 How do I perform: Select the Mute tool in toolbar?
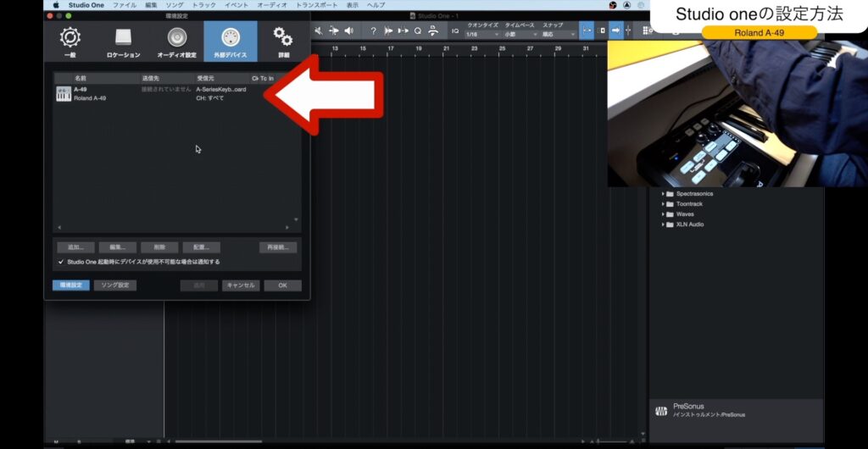(320, 31)
